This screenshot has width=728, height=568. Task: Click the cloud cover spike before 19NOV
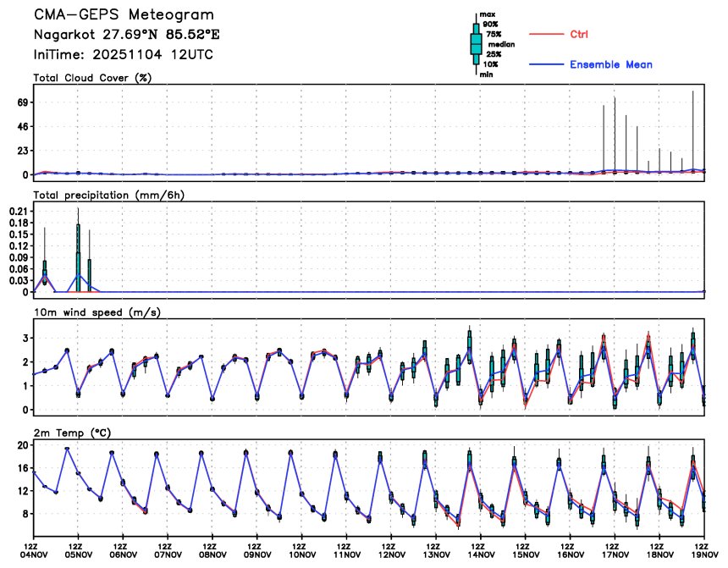coord(693,131)
